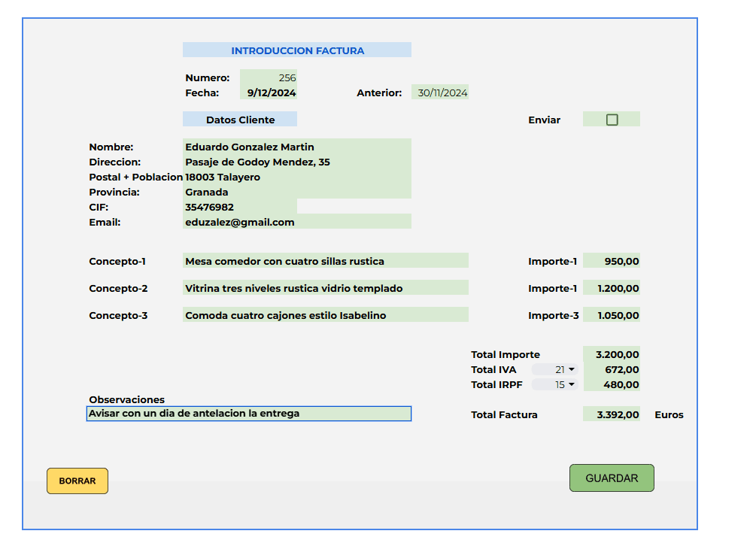Select the Anterior date 30/11/2024
Screen dimensions: 756x546
click(440, 93)
